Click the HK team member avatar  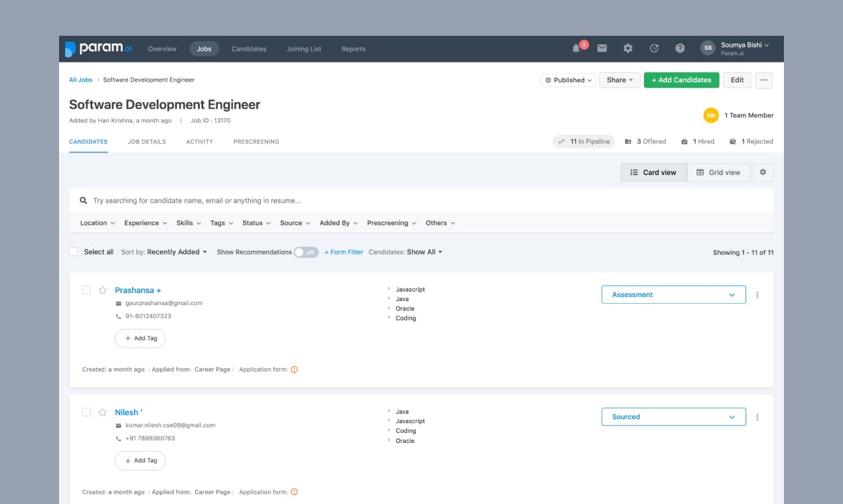click(711, 115)
